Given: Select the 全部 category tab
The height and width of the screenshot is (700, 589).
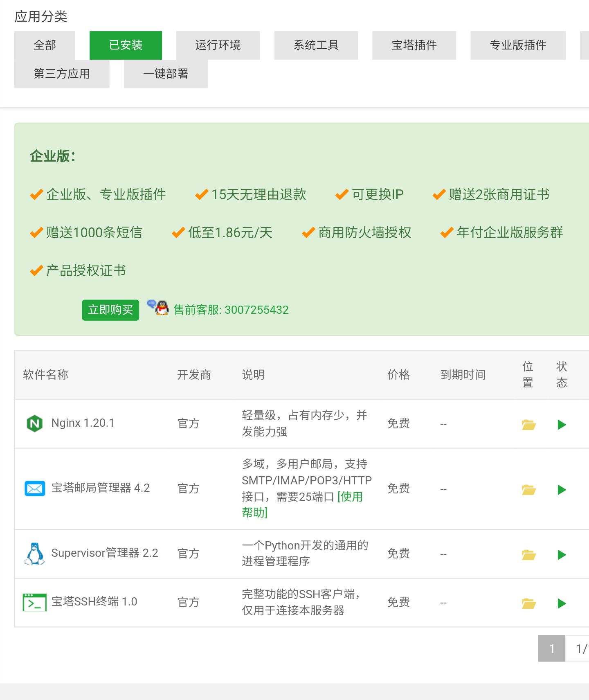Looking at the screenshot, I should [x=45, y=45].
